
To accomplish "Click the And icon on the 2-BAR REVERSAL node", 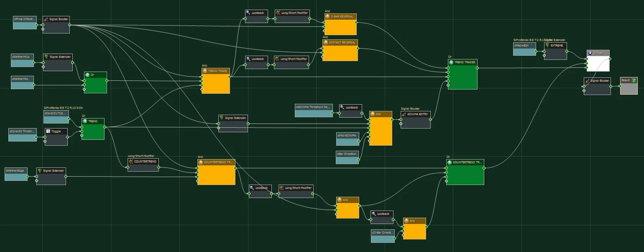I will pos(328,16).
